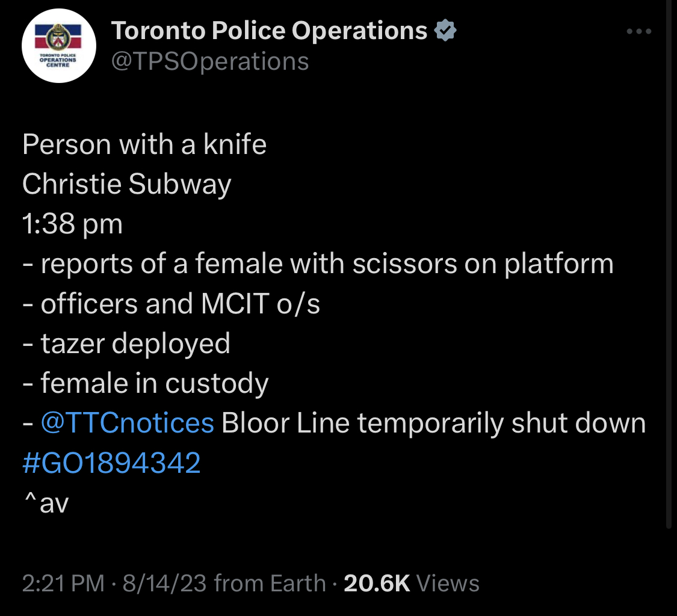
Task: View the 20.6K Views analytics count
Action: tap(412, 584)
